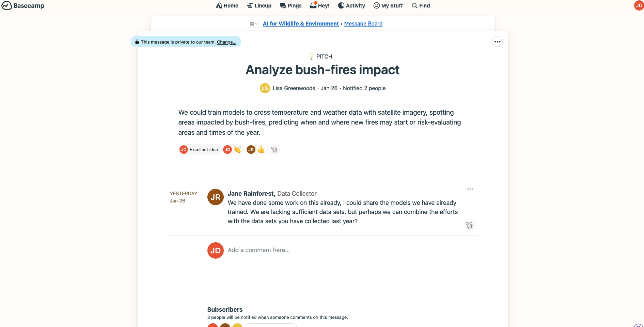Open the Home navigation item

coord(227,5)
